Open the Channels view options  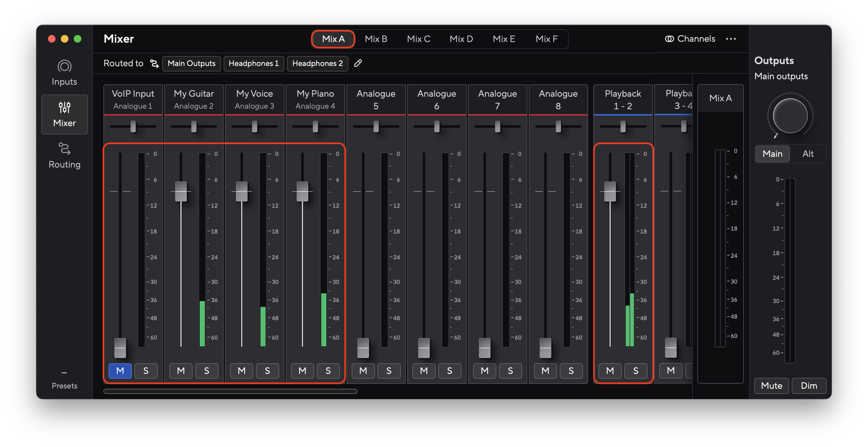690,39
